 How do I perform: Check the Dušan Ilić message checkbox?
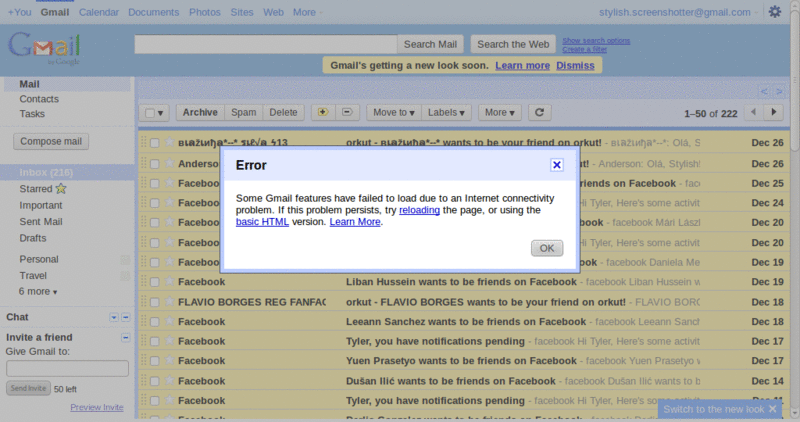pyautogui.click(x=155, y=381)
